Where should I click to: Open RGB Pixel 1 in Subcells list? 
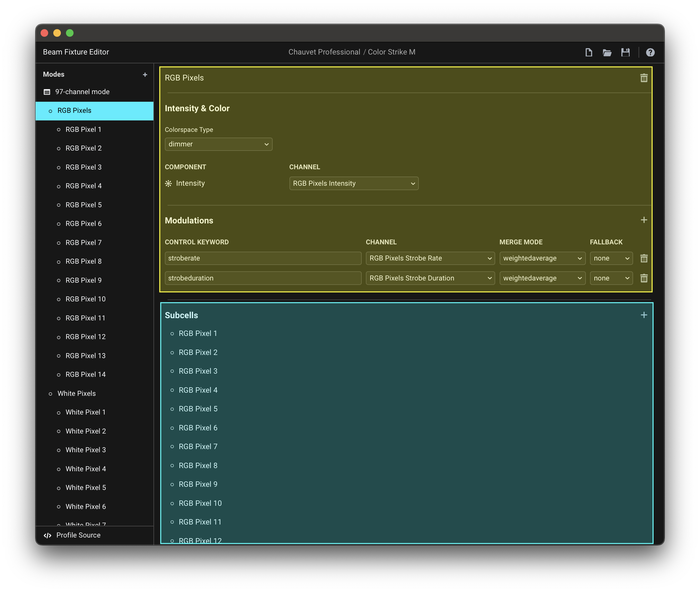(x=198, y=334)
